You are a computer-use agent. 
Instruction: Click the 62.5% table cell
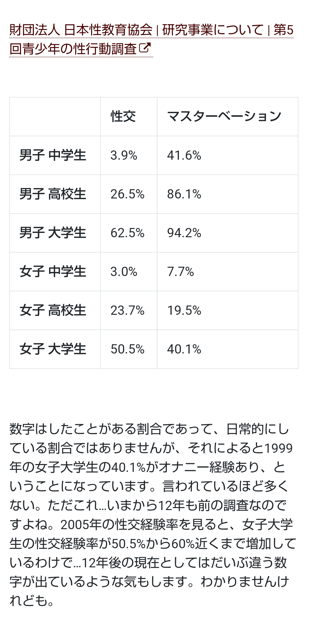pyautogui.click(x=129, y=233)
